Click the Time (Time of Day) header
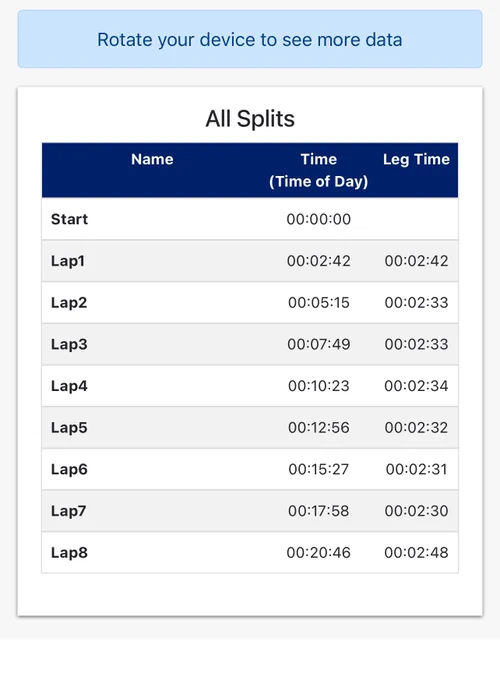The width and height of the screenshot is (500, 680). pos(318,170)
